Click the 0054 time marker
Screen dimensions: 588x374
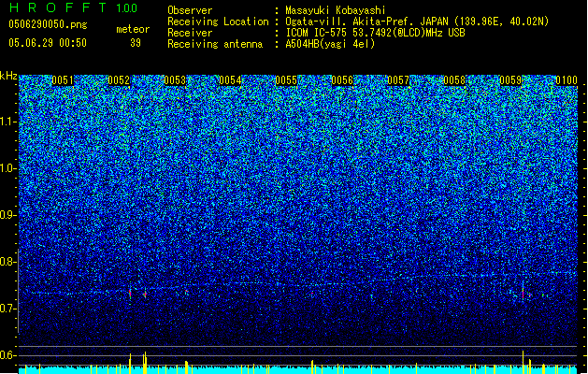230,80
